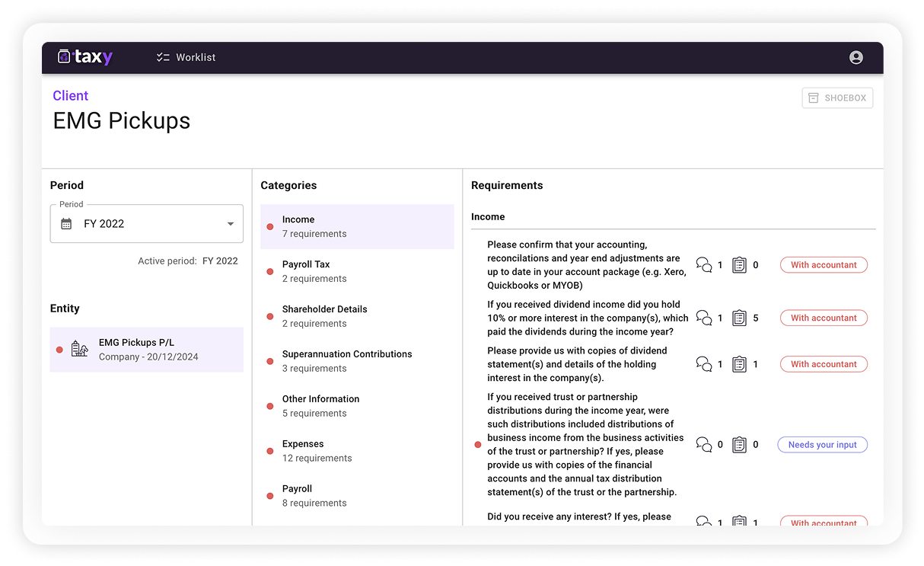Open the accounting reconciliations requirement text
The image size is (924, 566).
pos(587,265)
